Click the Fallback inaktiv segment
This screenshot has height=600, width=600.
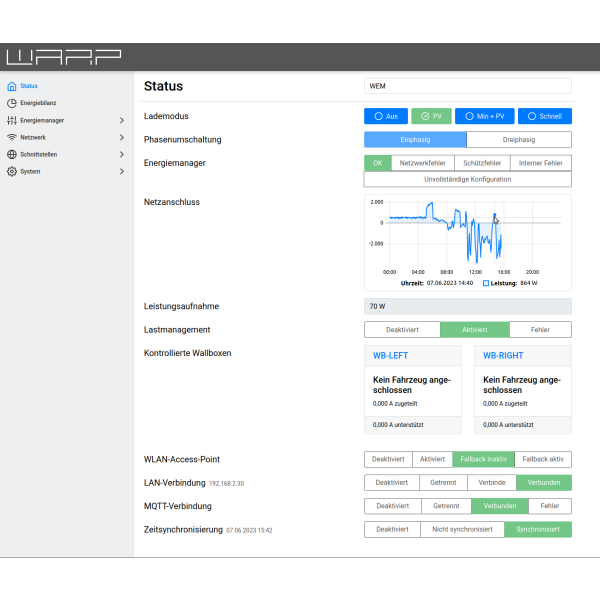tap(484, 459)
